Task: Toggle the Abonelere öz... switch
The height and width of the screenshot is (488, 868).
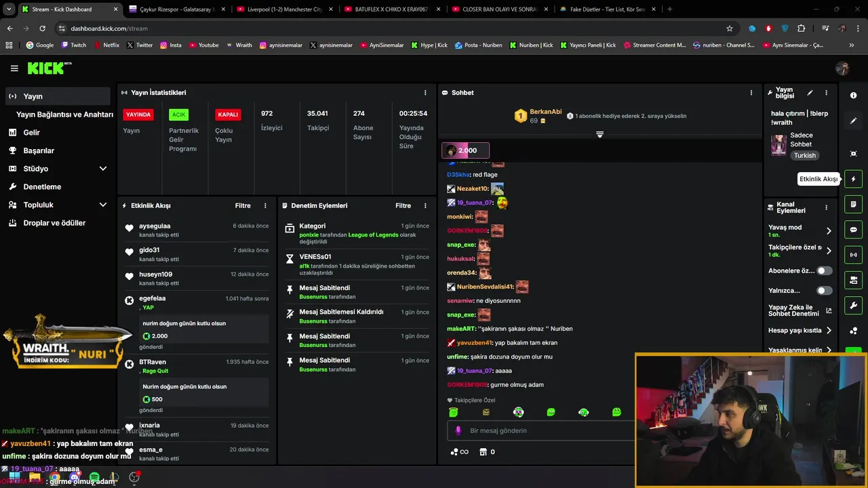Action: point(824,270)
